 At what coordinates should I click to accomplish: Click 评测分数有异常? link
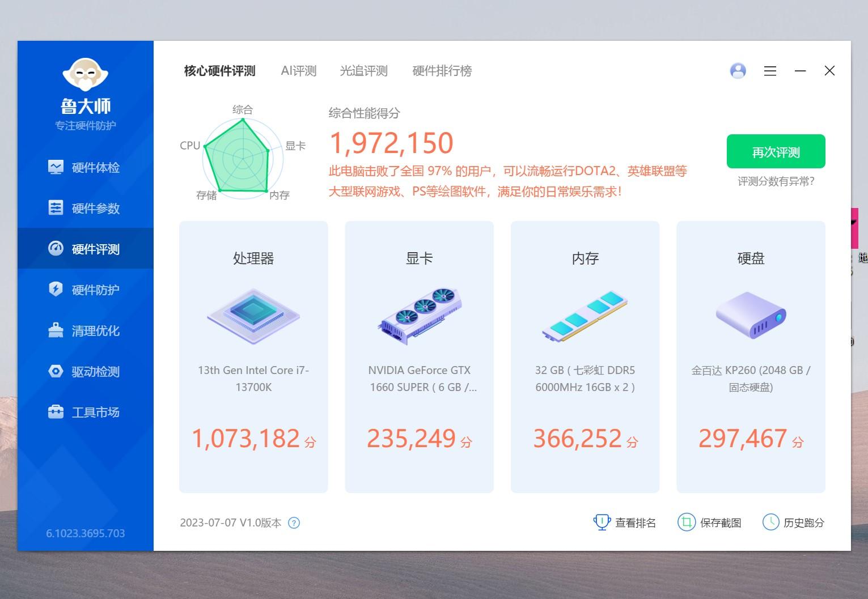click(x=776, y=181)
